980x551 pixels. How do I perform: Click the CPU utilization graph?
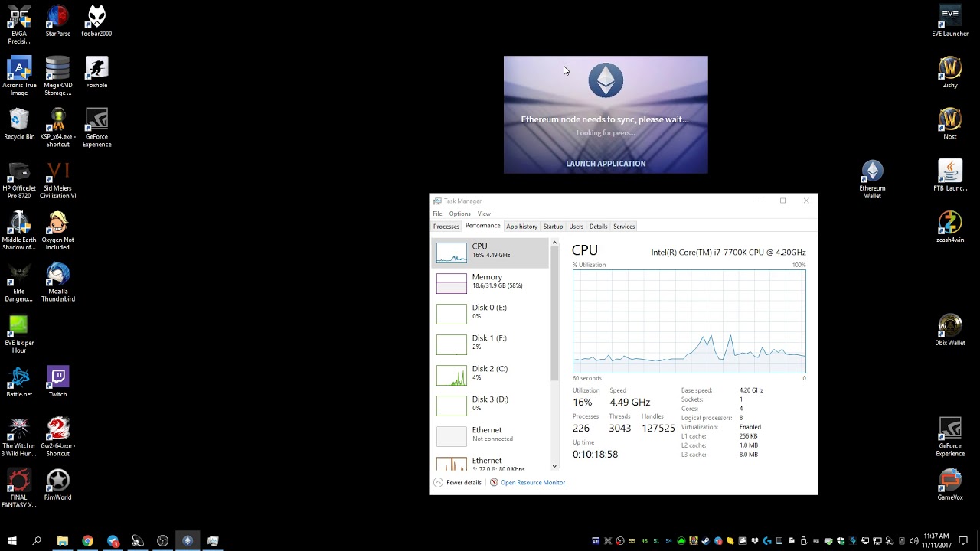(689, 321)
